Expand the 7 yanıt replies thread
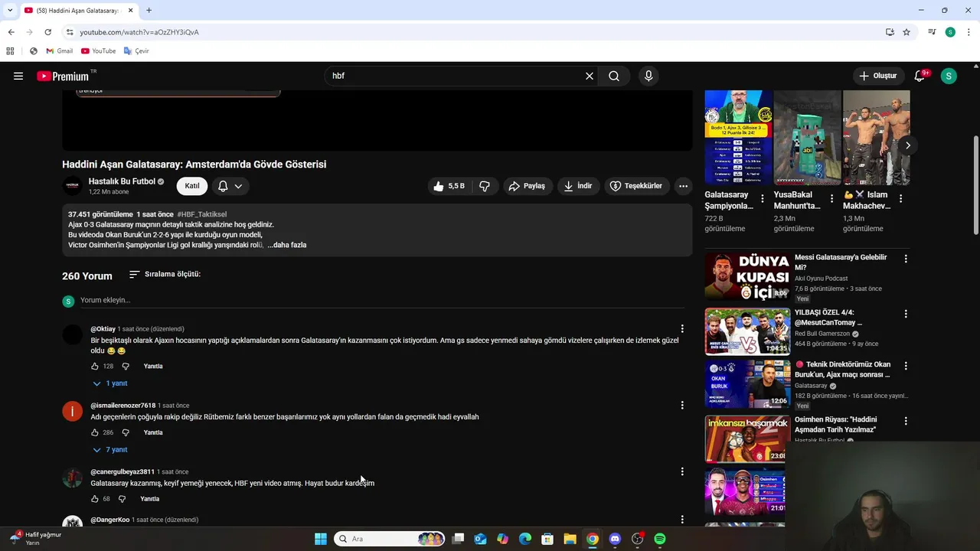 (x=109, y=450)
